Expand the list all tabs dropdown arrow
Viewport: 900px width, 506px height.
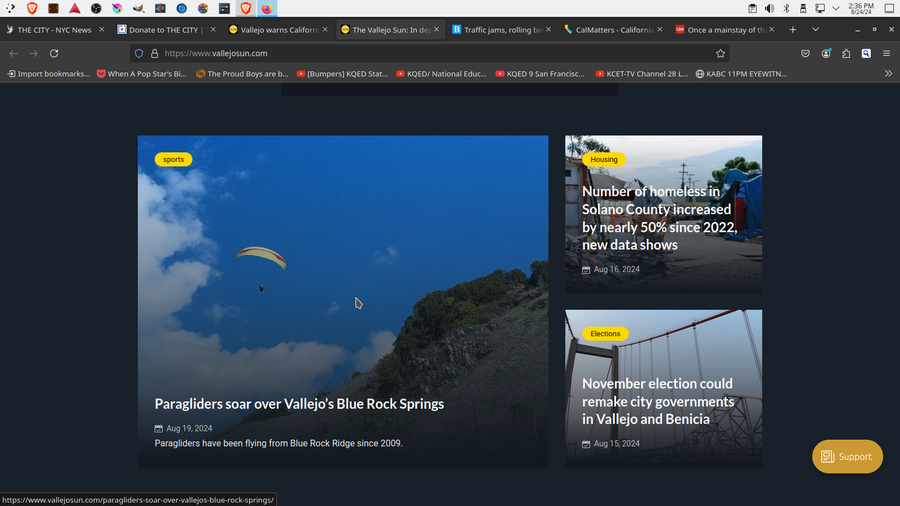(815, 30)
